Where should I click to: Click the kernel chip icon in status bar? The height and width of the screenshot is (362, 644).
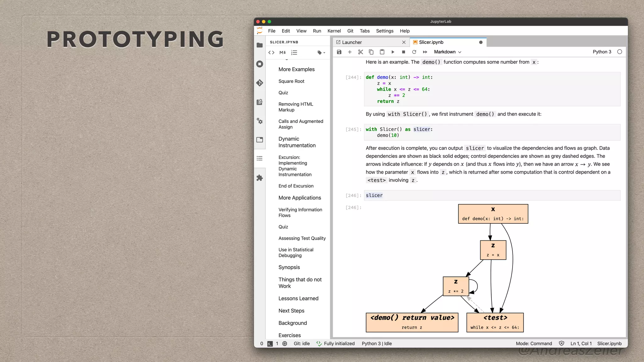tap(285, 344)
